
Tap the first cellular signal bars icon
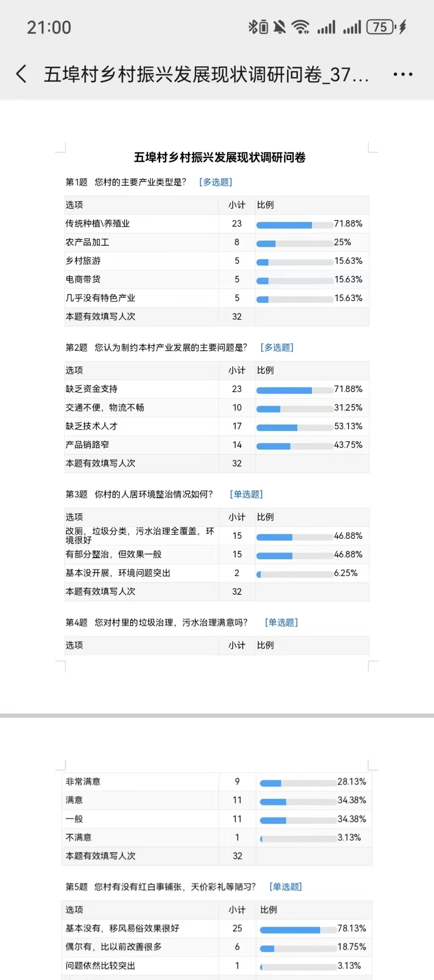click(326, 27)
